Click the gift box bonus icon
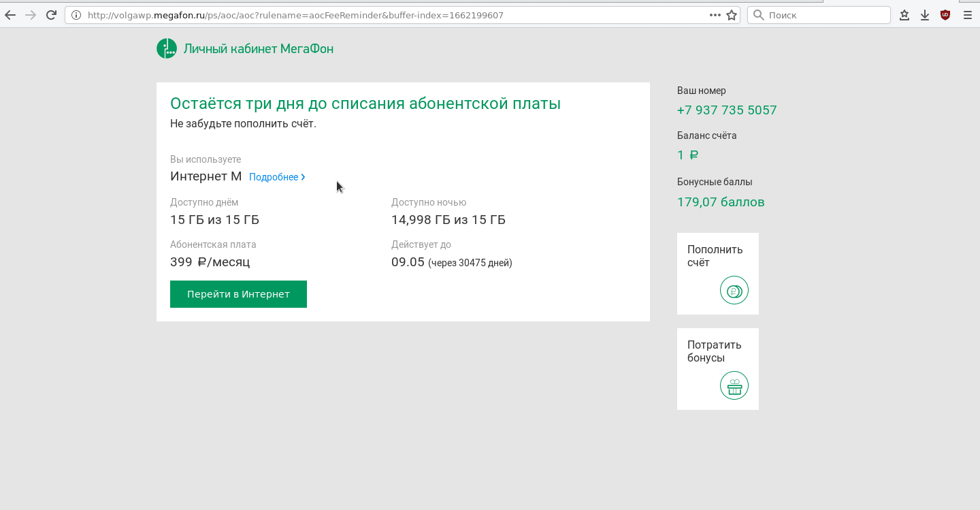Image resolution: width=980 pixels, height=510 pixels. click(734, 386)
